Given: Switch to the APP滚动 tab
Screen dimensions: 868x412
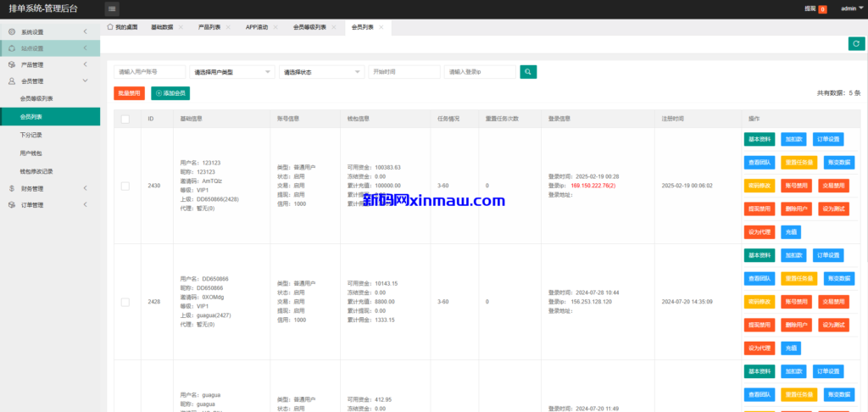Looking at the screenshot, I should (257, 27).
